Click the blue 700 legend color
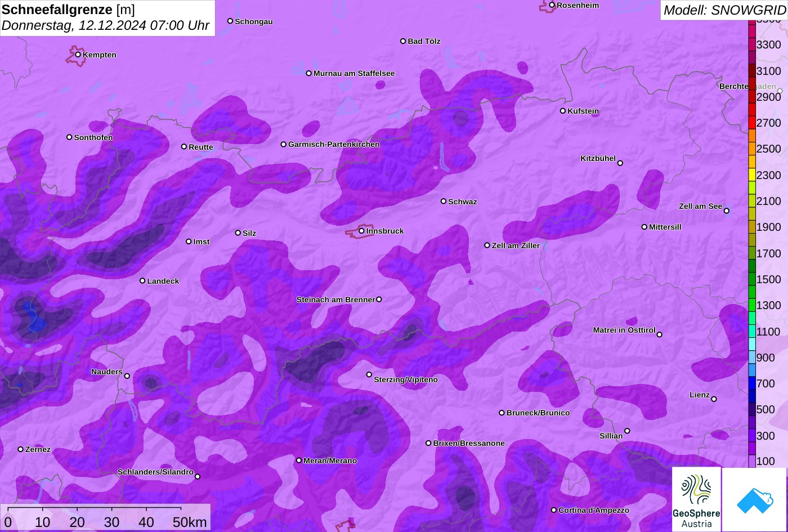 (752, 383)
